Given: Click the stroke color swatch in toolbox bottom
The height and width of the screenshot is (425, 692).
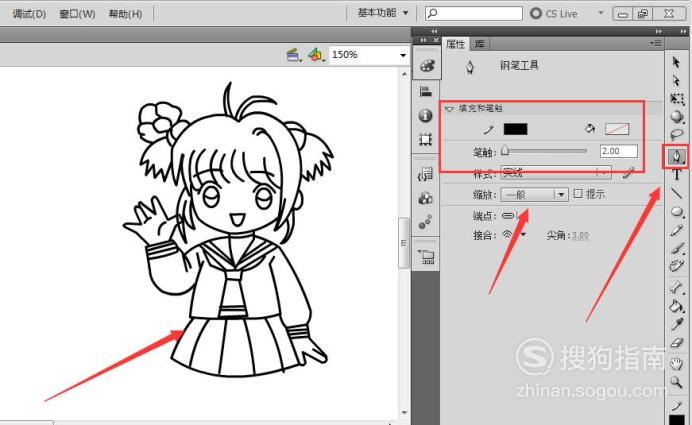Looking at the screenshot, I should [677, 420].
